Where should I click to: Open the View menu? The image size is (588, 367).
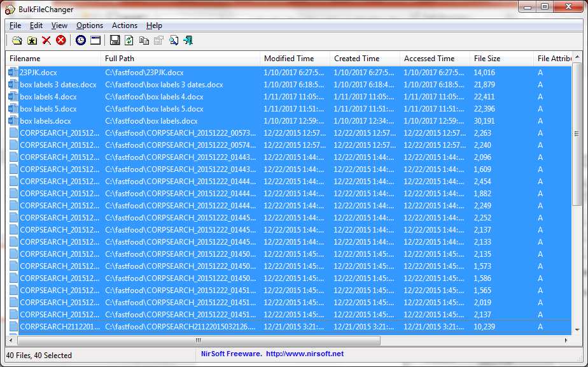(59, 25)
